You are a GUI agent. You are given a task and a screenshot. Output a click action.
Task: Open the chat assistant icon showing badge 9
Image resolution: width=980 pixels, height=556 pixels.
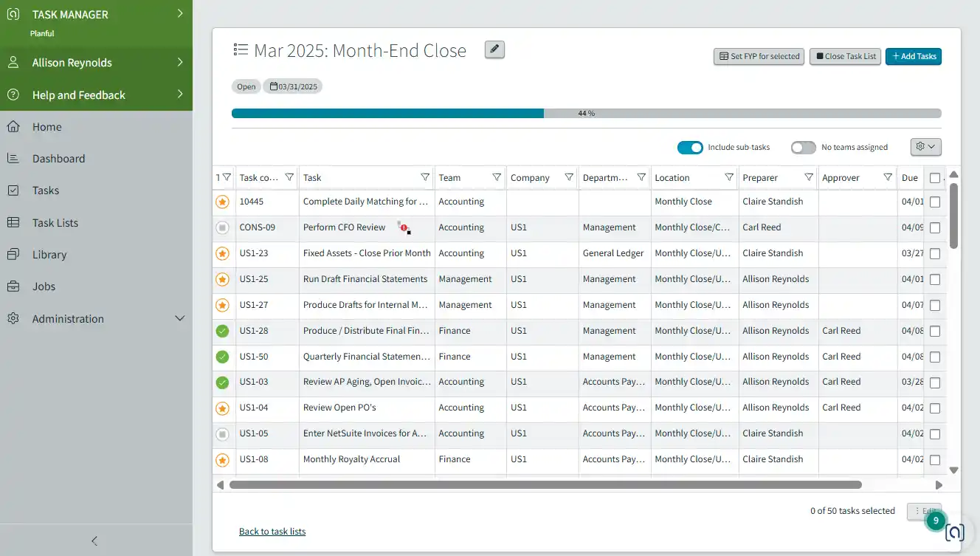pyautogui.click(x=955, y=532)
